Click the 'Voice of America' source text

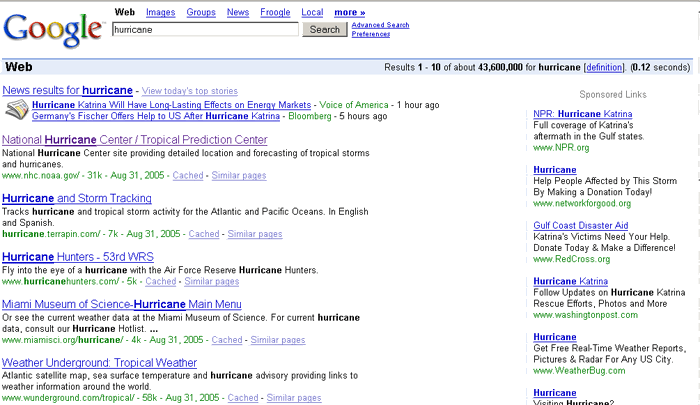tap(354, 105)
